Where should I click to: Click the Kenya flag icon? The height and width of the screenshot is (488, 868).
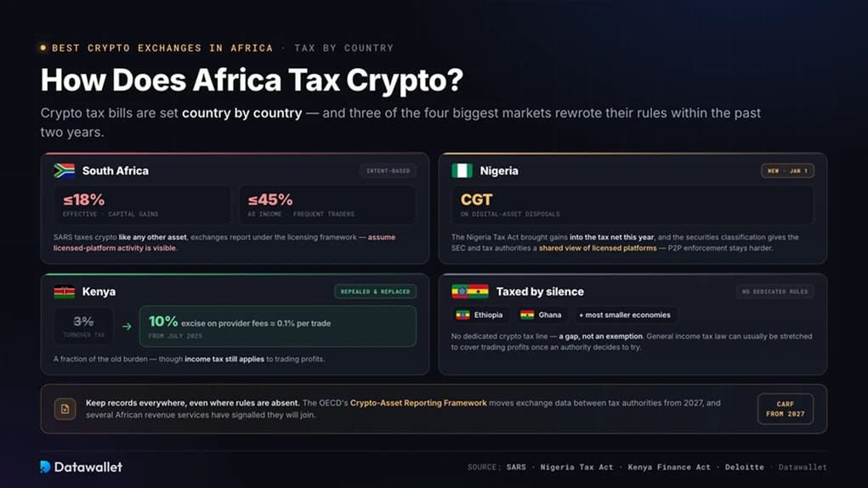tap(65, 292)
